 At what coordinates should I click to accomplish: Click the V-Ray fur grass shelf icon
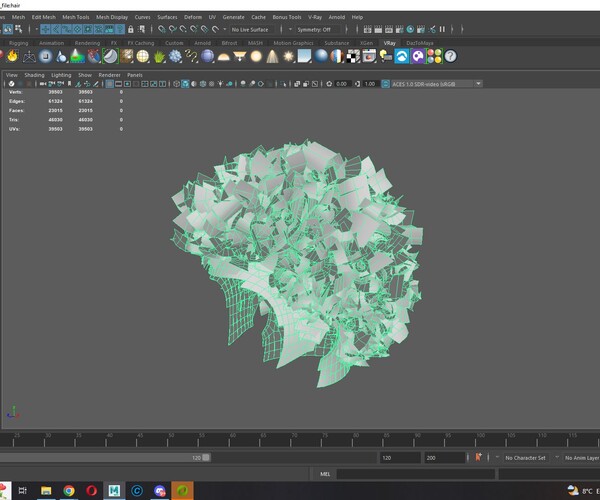point(159,56)
